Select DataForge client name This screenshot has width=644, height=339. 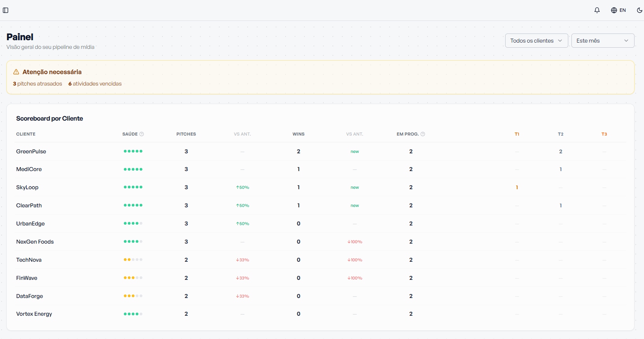pyautogui.click(x=30, y=296)
